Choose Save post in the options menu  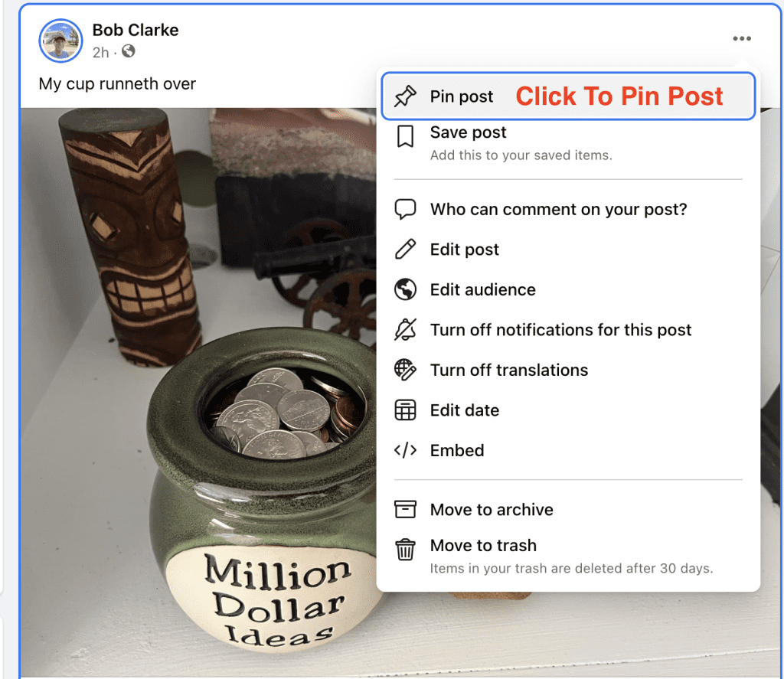coord(568,143)
